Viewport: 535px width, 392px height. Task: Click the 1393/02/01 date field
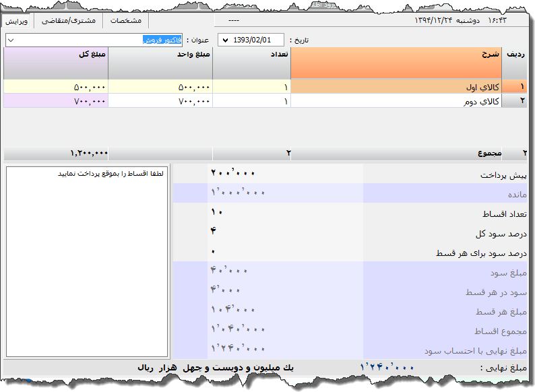point(256,40)
